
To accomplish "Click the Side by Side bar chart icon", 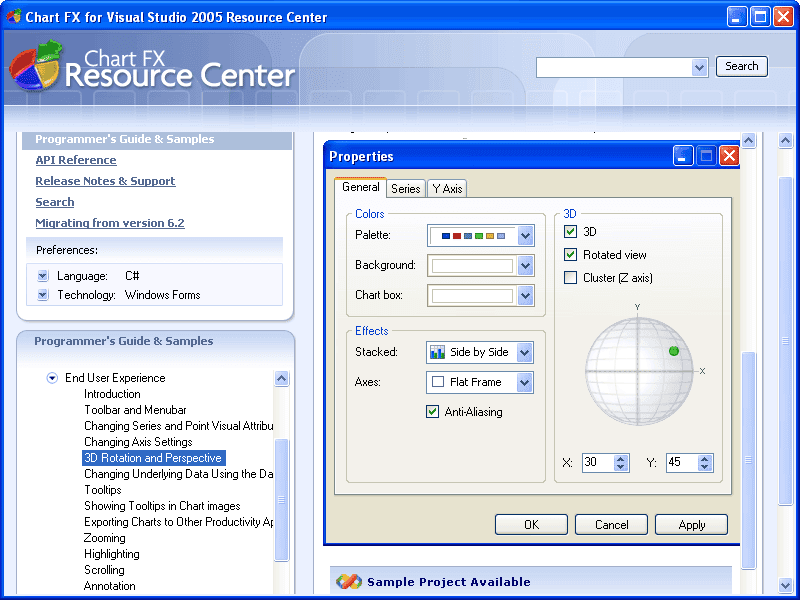I will 437,352.
